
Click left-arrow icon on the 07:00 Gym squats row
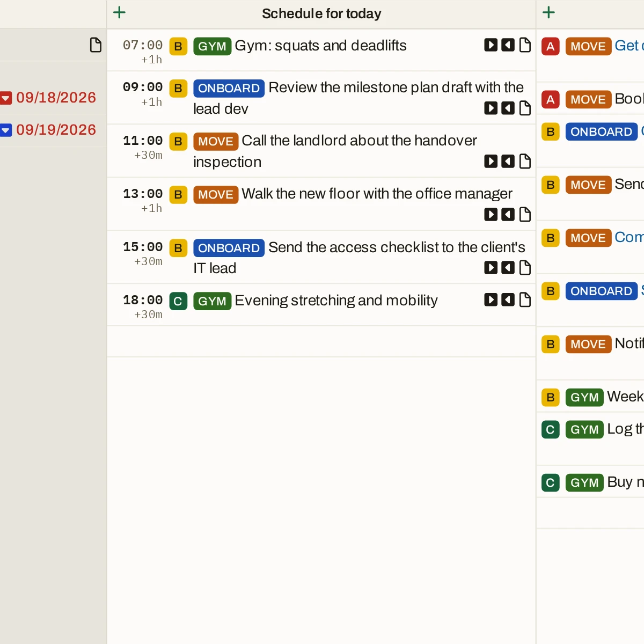(x=508, y=45)
